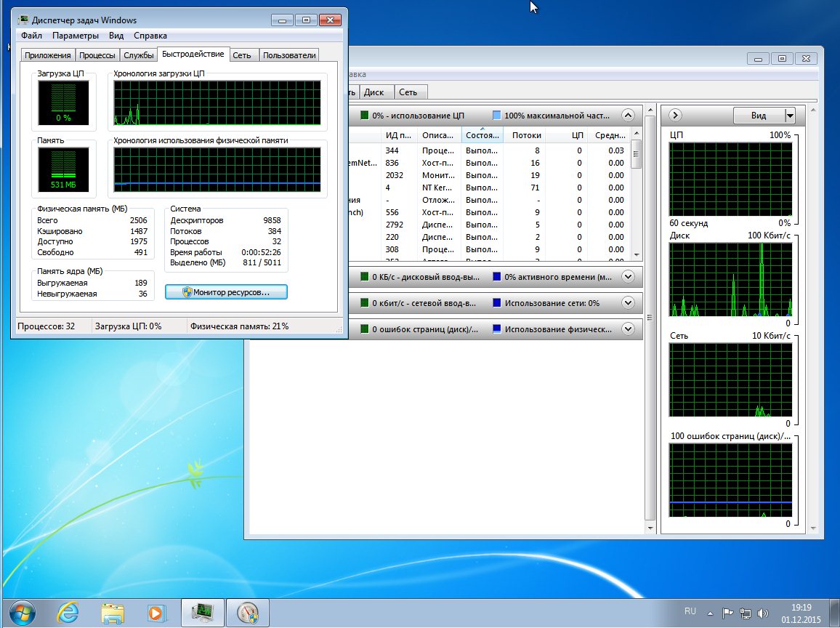Click the Task Manager taskbar icon

(x=201, y=612)
